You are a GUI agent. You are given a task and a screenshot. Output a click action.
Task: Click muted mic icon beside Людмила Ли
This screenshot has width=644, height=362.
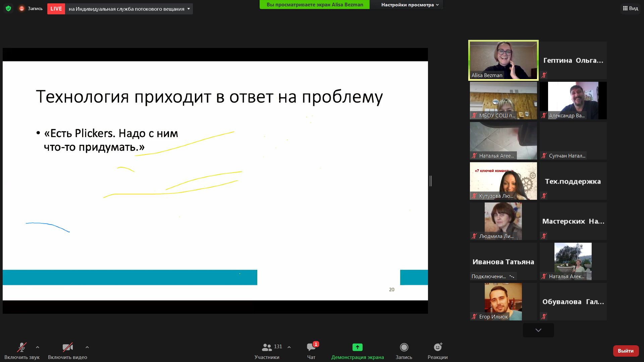point(474,236)
